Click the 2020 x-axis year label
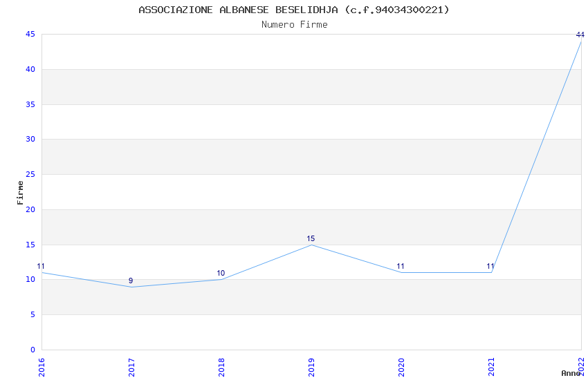Image resolution: width=588 pixels, height=380 pixels. tap(401, 368)
